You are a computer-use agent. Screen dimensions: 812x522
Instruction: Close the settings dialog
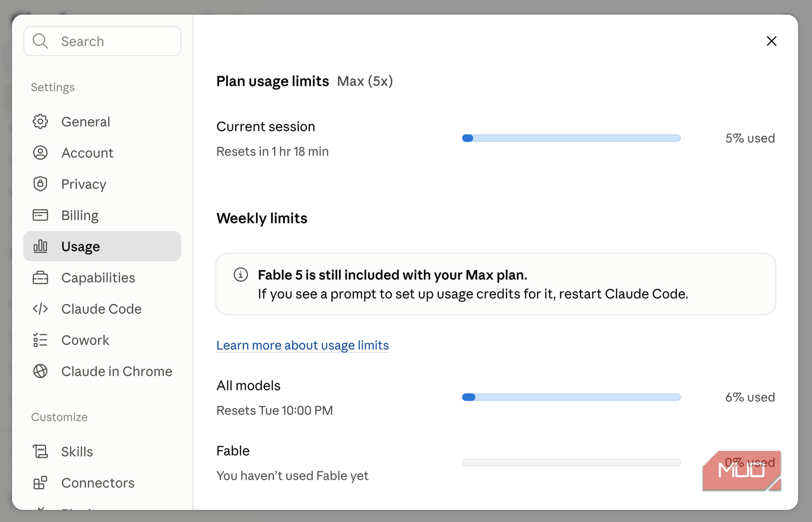[x=772, y=41]
